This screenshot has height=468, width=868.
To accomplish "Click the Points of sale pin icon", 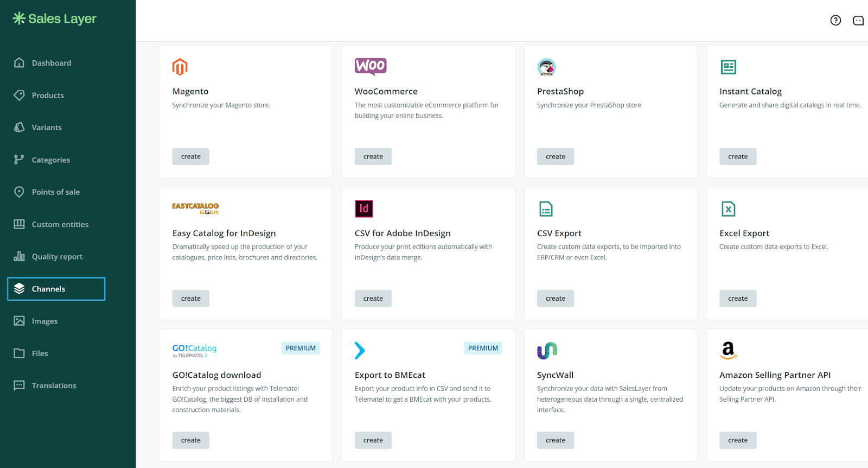I will click(x=19, y=192).
